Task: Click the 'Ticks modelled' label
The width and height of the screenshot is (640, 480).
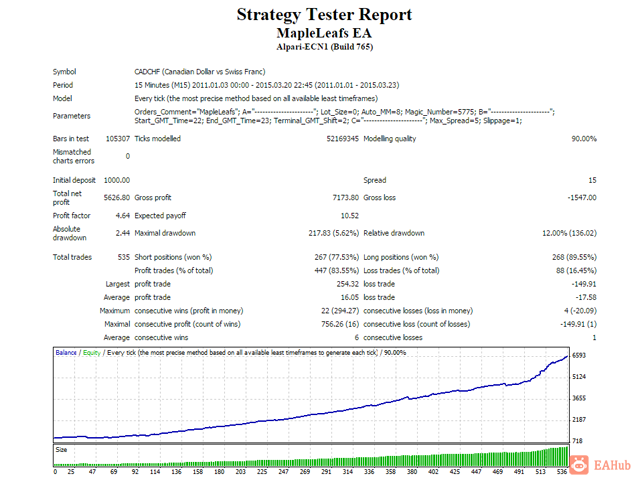Action: tap(158, 139)
